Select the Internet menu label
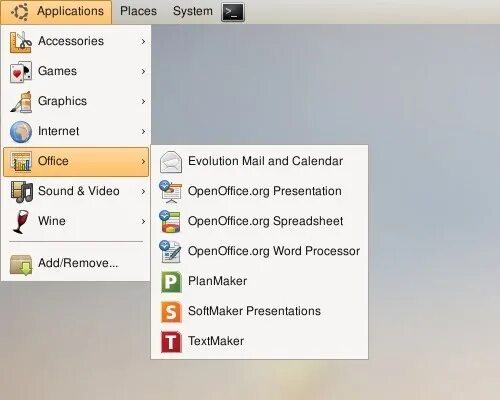 point(59,131)
